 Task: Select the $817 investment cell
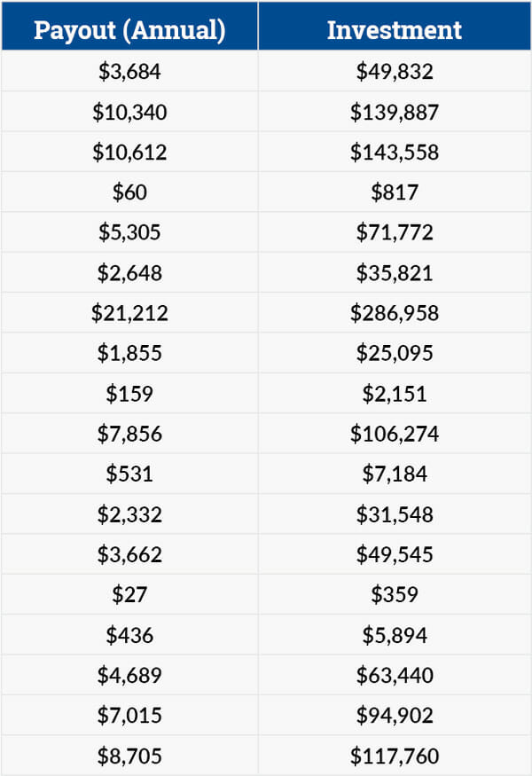point(395,192)
